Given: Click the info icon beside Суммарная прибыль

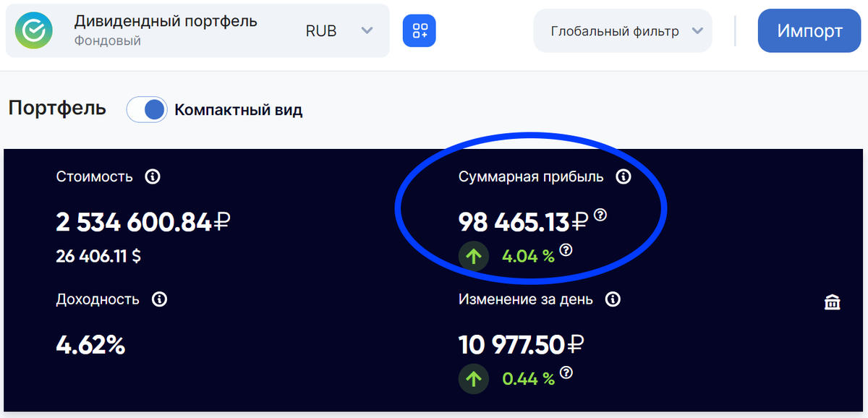Looking at the screenshot, I should pyautogui.click(x=623, y=176).
